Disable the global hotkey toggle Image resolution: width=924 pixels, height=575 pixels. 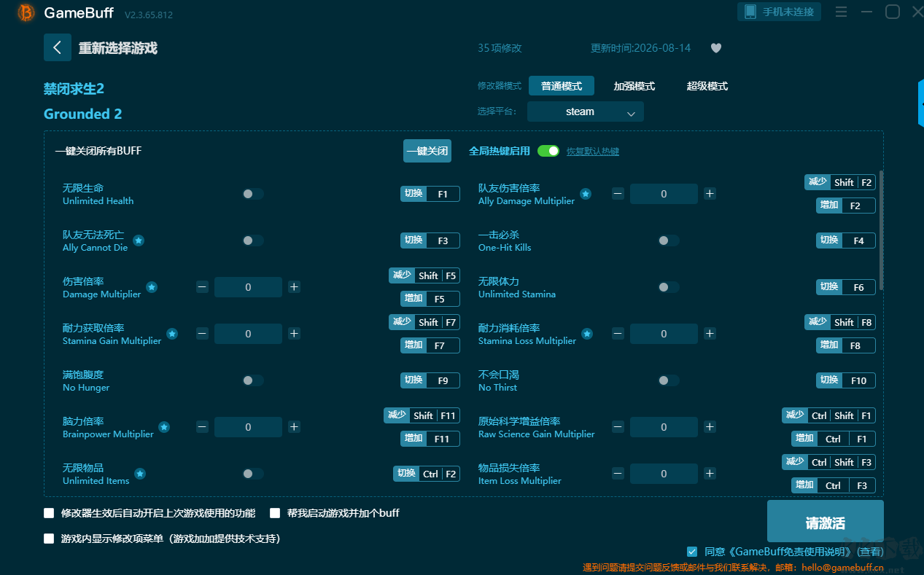pos(548,151)
